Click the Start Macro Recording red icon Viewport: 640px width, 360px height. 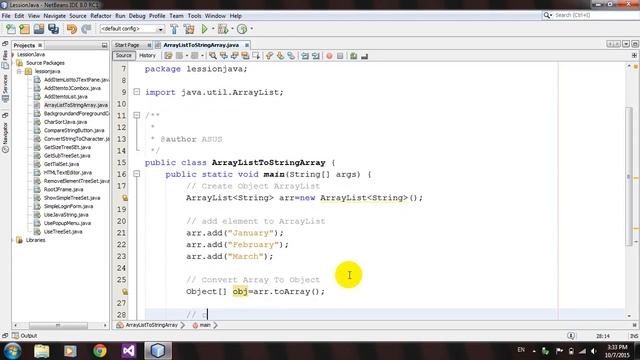(329, 56)
